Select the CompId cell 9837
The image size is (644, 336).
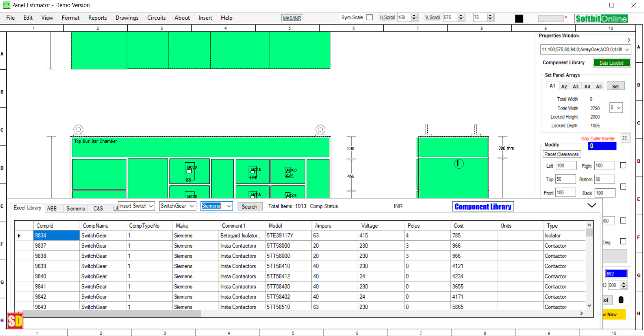coord(56,246)
